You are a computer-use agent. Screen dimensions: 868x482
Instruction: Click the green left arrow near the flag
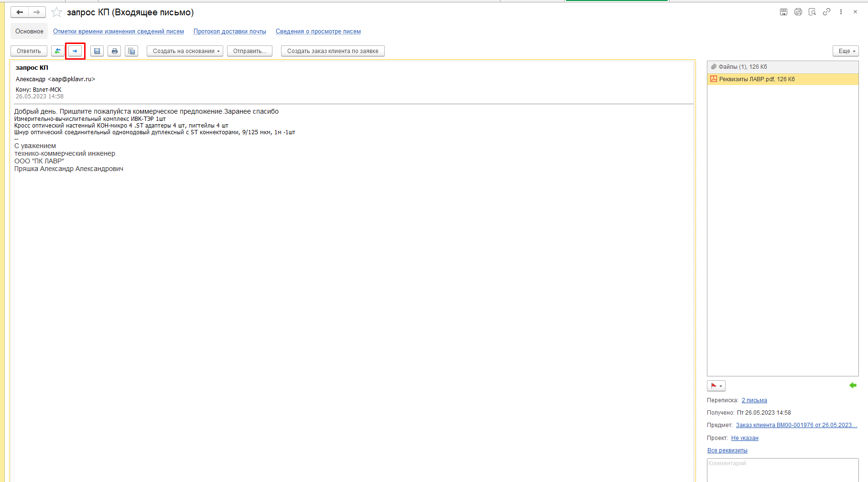click(x=853, y=386)
